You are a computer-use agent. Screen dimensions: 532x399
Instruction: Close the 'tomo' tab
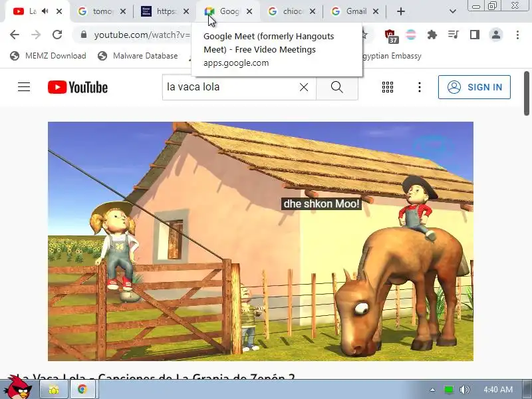point(123,11)
